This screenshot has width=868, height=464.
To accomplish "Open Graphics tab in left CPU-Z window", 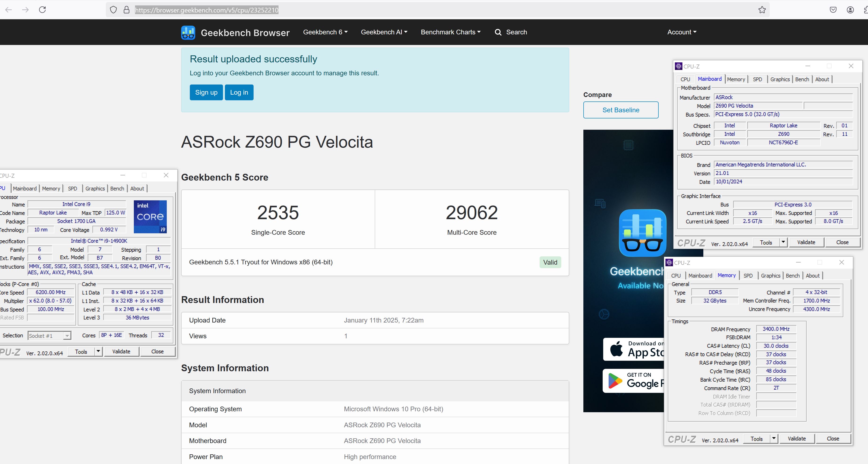I will [x=95, y=189].
